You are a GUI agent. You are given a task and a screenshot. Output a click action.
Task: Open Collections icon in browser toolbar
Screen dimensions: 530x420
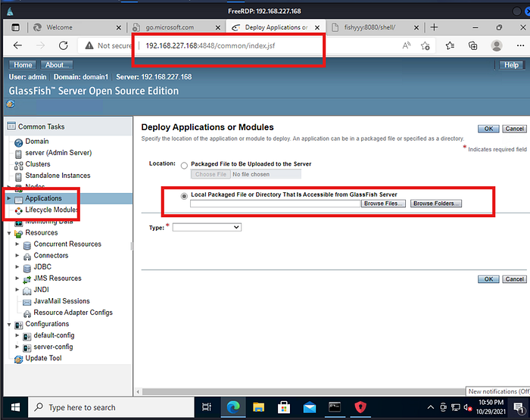[x=473, y=45]
